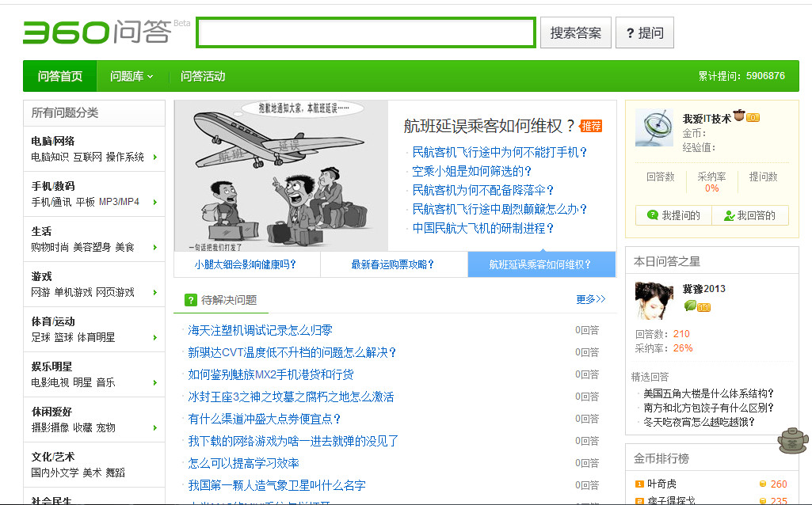The width and height of the screenshot is (812, 505).
Task: Click the 待解决问题 section tab
Action: (x=221, y=300)
